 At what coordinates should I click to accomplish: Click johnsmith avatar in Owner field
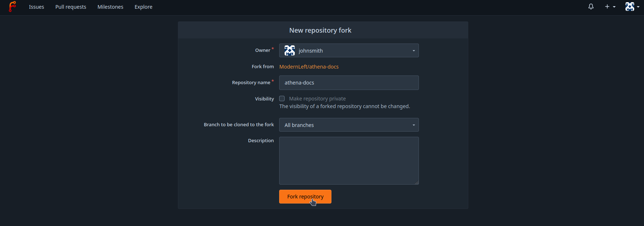[290, 50]
